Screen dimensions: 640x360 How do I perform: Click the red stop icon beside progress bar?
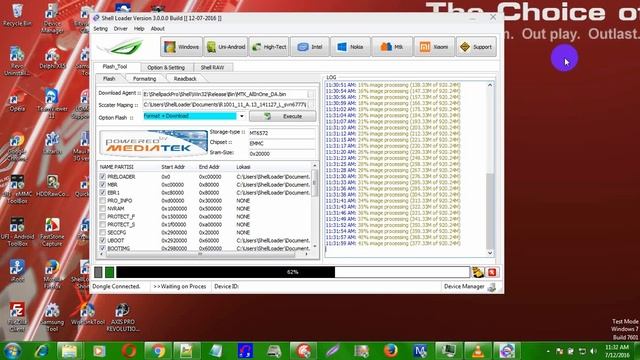click(x=492, y=272)
